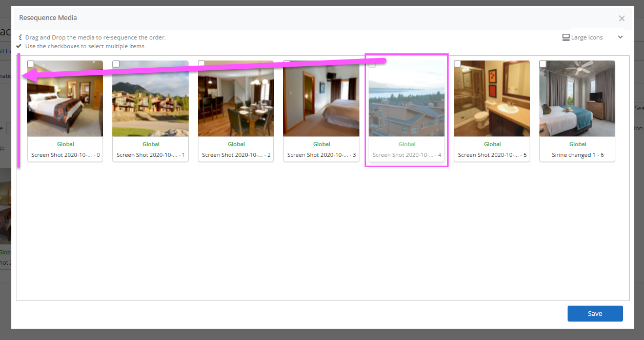
Task: Click the 'Sirine changed 1 - 6' caption
Action: coord(577,155)
